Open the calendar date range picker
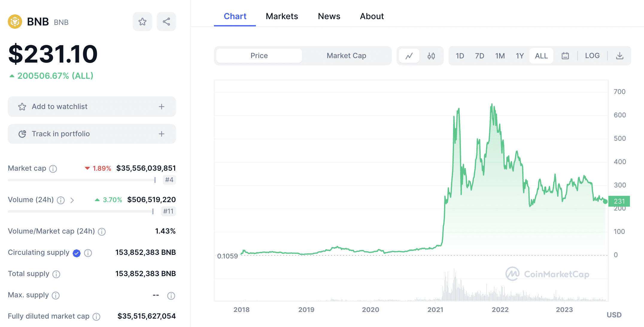 coord(565,56)
